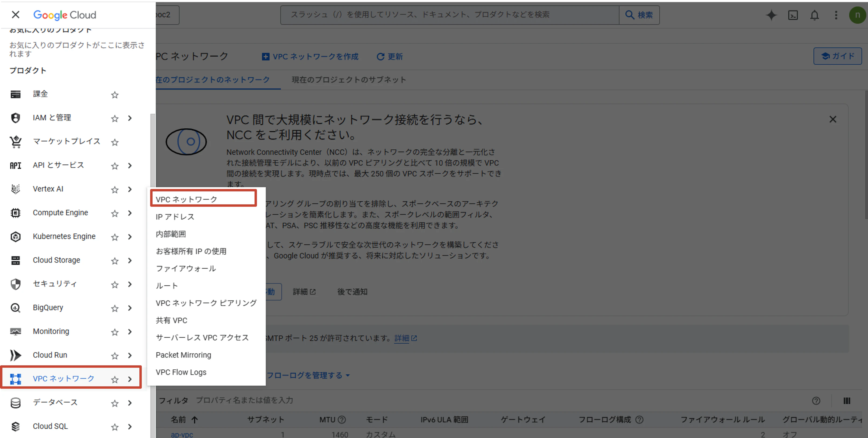The image size is (868, 438).
Task: Select ルート in the submenu
Action: 206,286
